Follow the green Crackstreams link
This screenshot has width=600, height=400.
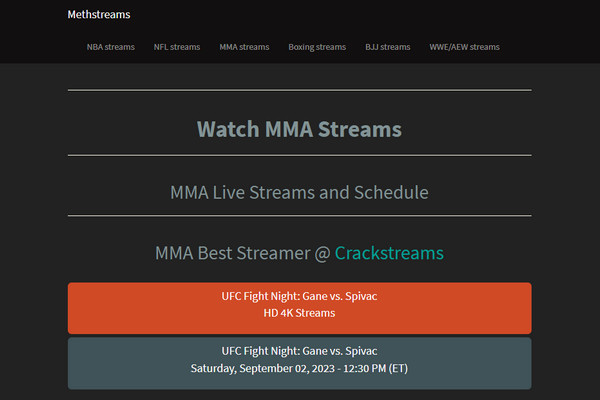tap(389, 253)
